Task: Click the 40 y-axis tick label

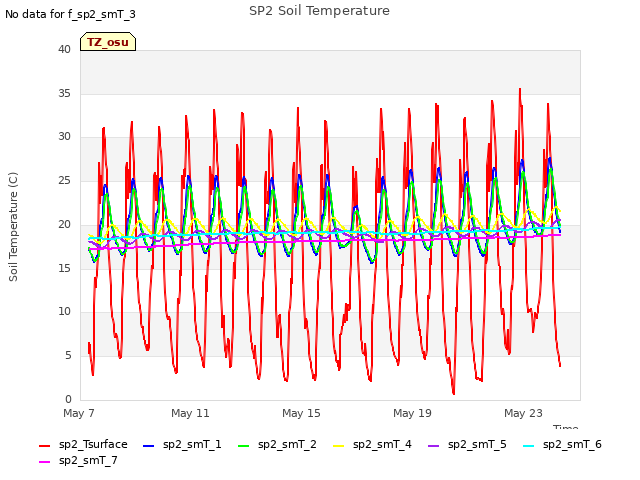Action: click(64, 49)
